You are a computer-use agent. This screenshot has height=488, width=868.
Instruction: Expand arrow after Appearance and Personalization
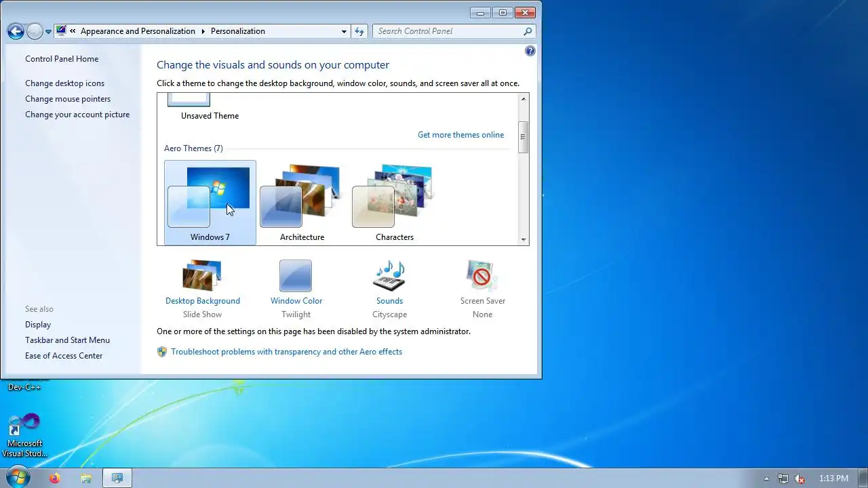pyautogui.click(x=202, y=31)
